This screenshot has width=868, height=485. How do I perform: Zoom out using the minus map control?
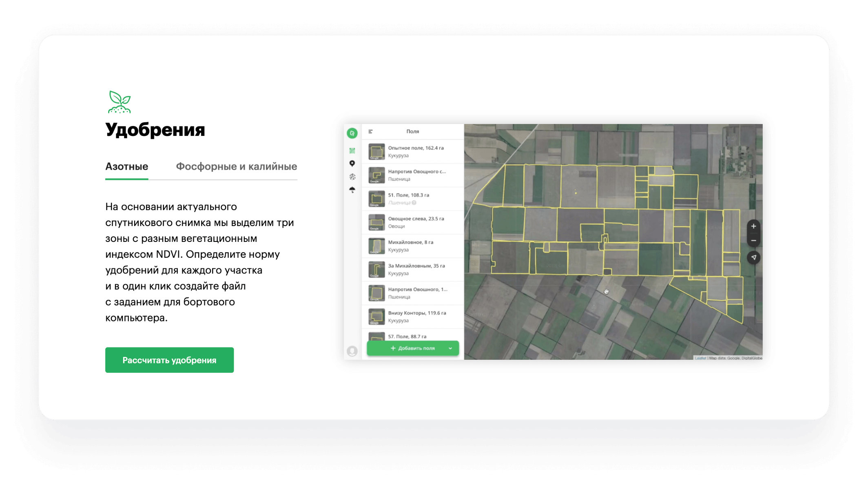click(x=753, y=241)
